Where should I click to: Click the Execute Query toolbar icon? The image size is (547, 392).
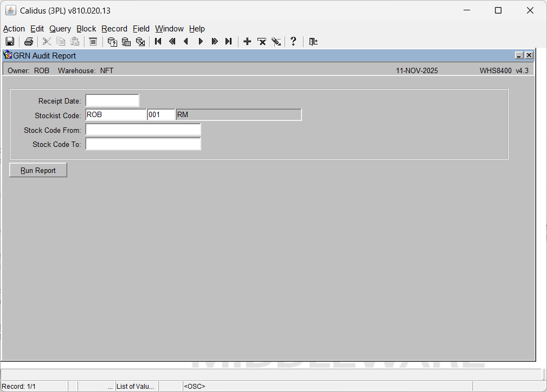point(126,42)
